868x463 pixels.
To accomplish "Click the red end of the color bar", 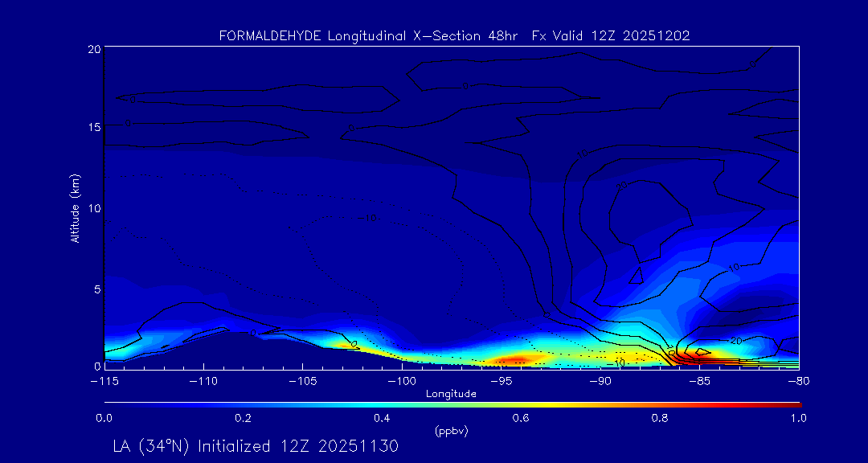I will (796, 404).
